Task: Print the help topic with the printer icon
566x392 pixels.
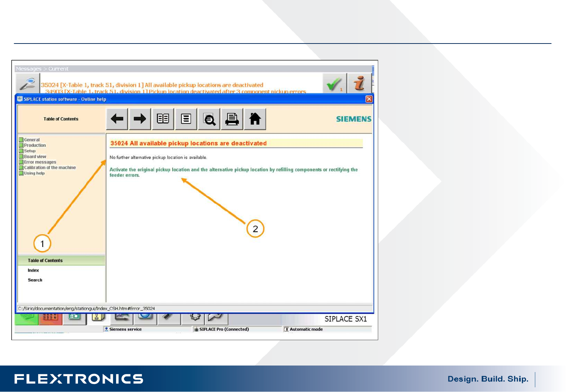Action: pos(232,119)
